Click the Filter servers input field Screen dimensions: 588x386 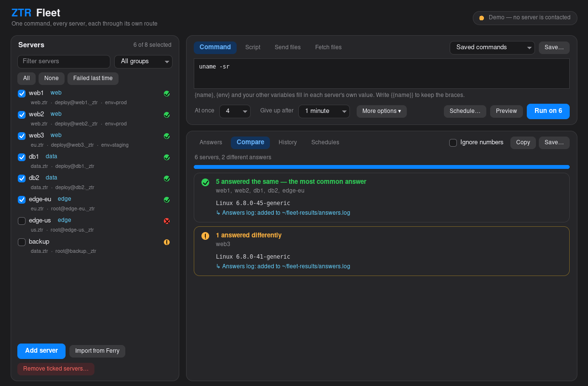tap(64, 62)
